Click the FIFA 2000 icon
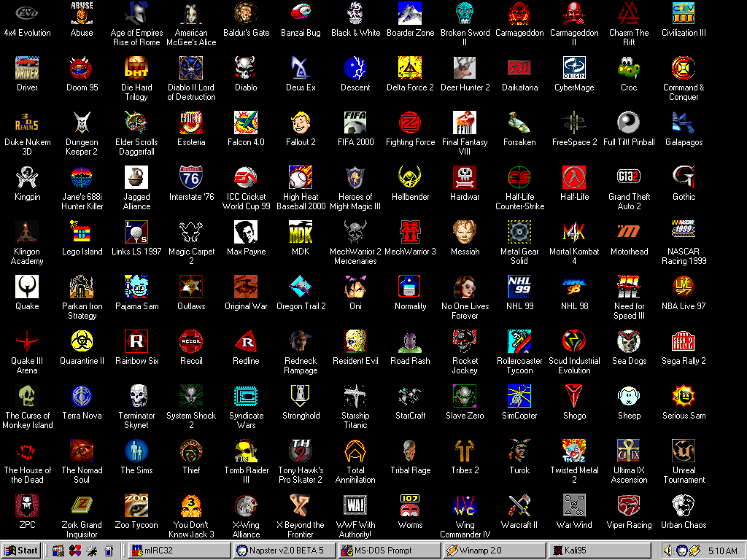 (355, 122)
